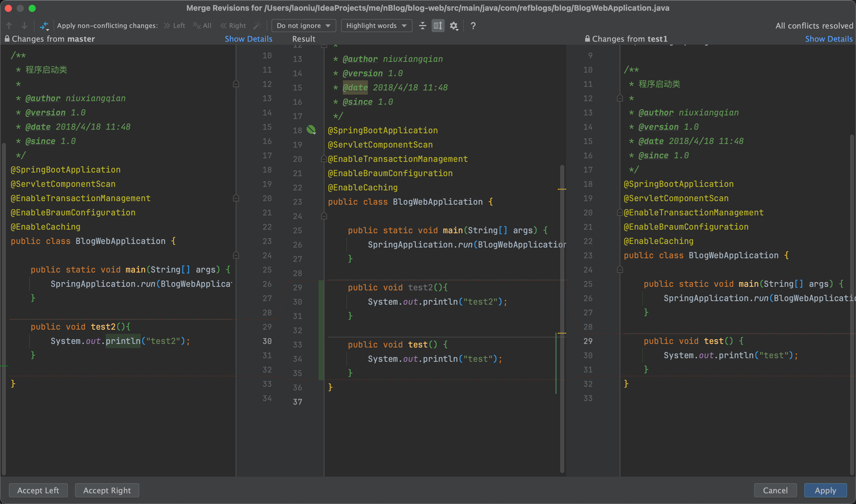Toggle lock icon on Changes from test1
856x504 pixels.
pos(587,39)
